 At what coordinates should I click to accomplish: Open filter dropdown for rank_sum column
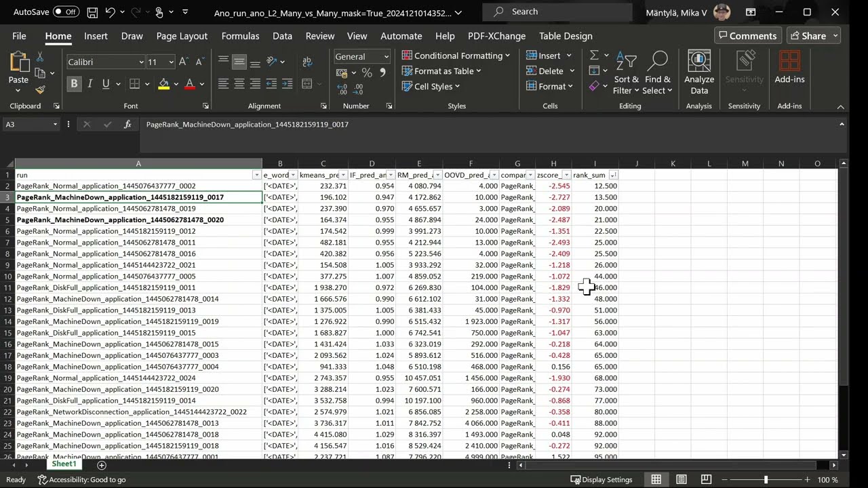[613, 175]
